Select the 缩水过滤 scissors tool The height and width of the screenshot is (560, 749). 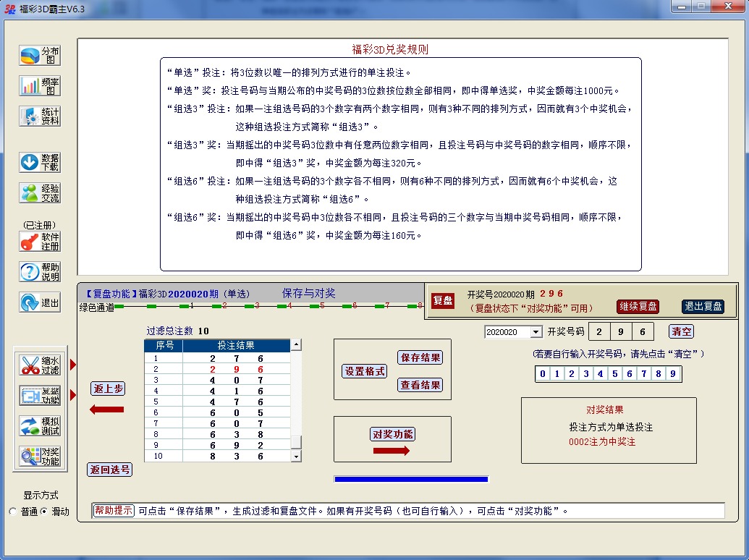(x=40, y=365)
